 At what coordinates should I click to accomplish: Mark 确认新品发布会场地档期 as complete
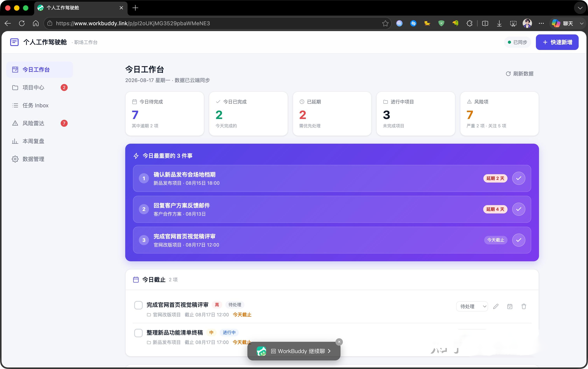pyautogui.click(x=519, y=178)
